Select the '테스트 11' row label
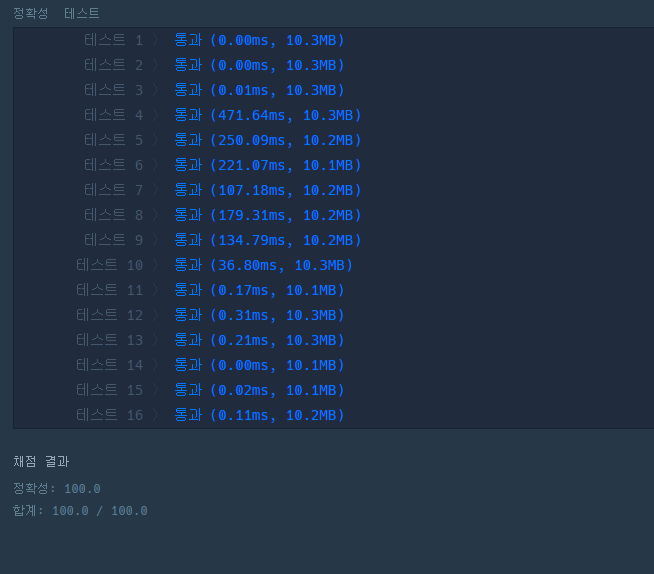The width and height of the screenshot is (654, 574). [109, 290]
